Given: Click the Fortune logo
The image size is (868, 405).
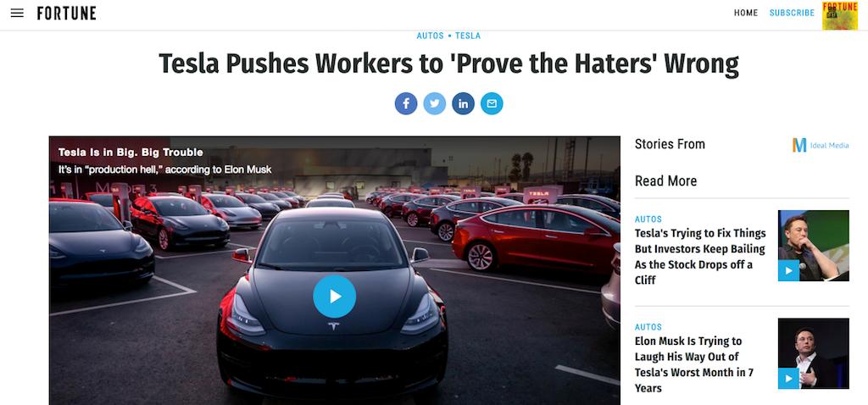Looking at the screenshot, I should point(66,13).
